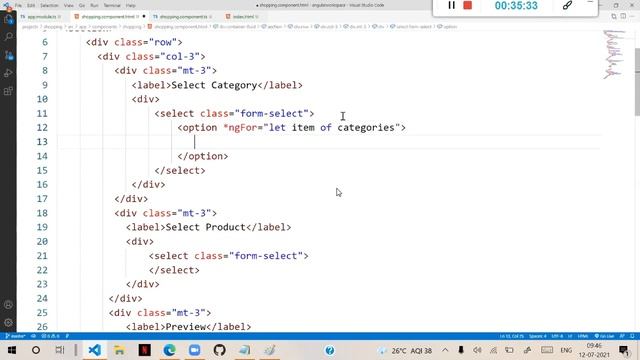Open the Edit menu
This screenshot has width=640, height=360.
(x=31, y=5)
